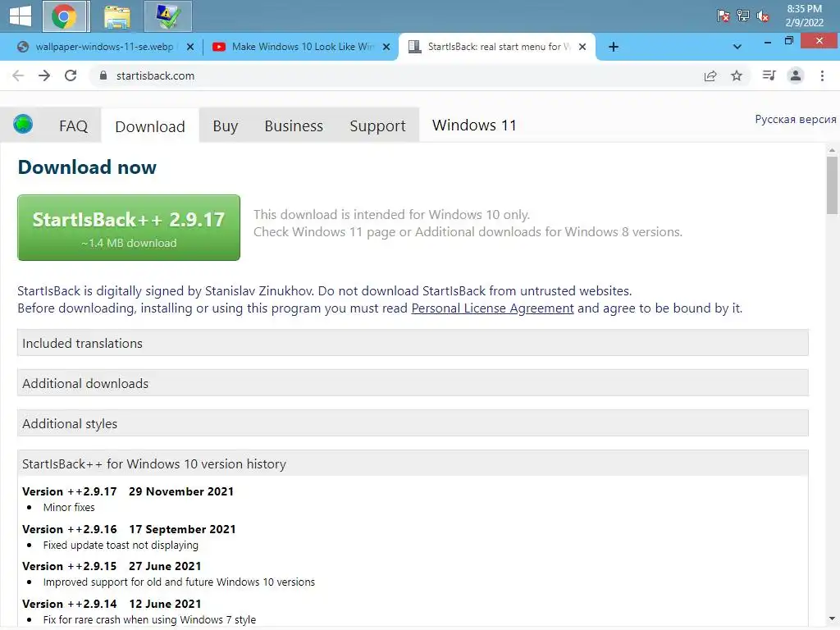Open the media control icon in toolbar
840x630 pixels.
(769, 75)
